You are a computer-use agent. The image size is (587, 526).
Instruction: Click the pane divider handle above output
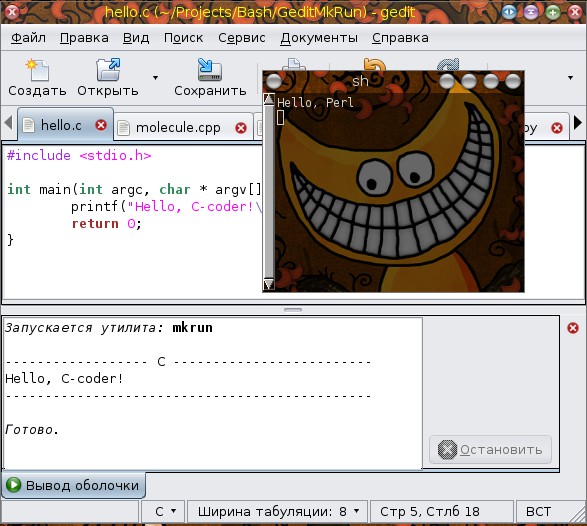point(293,310)
